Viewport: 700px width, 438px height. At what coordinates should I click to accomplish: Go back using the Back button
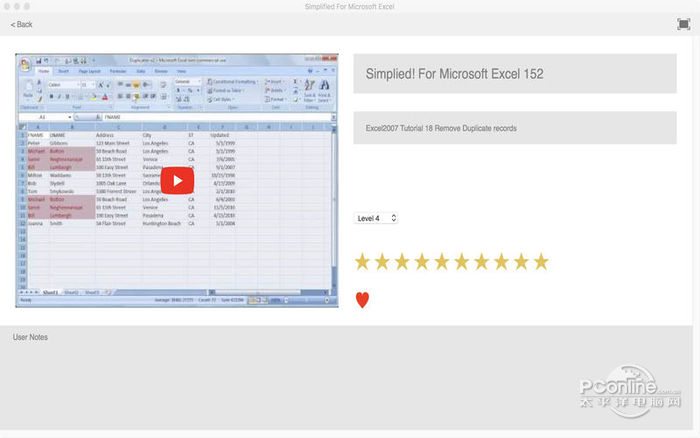pyautogui.click(x=21, y=25)
